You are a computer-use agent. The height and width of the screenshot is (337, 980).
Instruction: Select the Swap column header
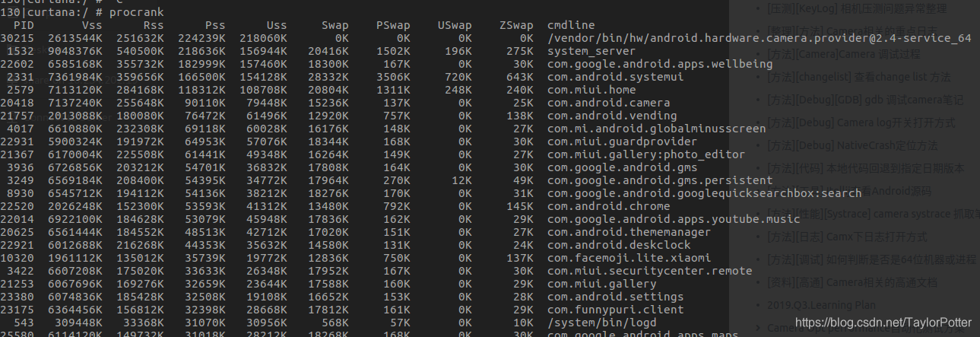(x=336, y=26)
